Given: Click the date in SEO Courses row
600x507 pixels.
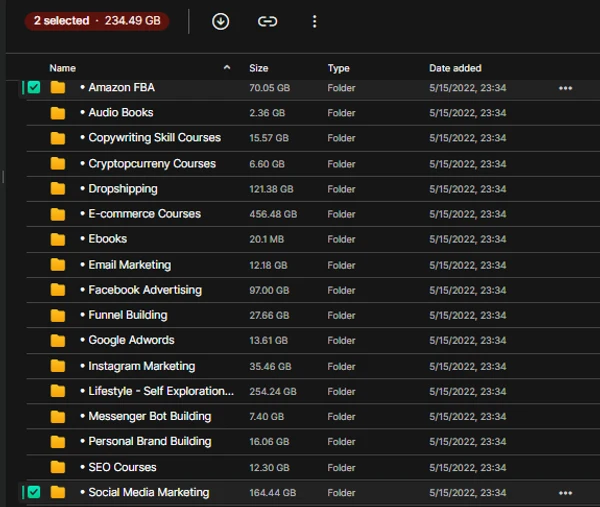Looking at the screenshot, I should coord(468,468).
